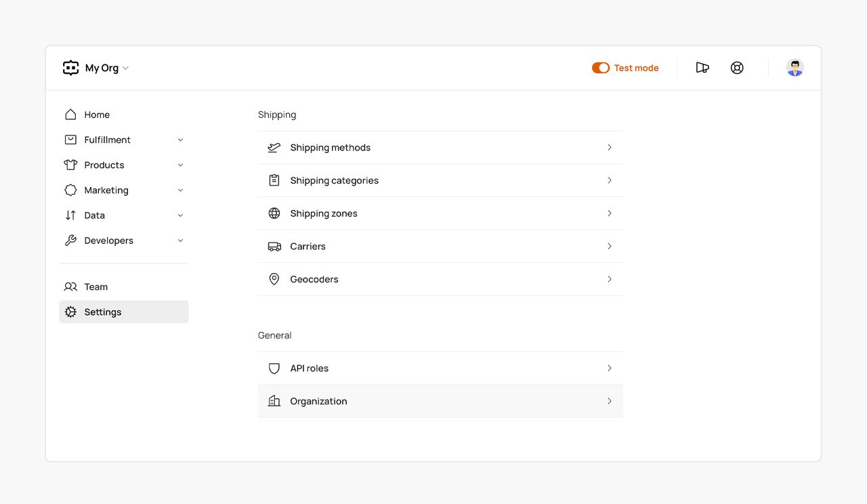Click the Carriers truck icon
The image size is (867, 504).
274,247
